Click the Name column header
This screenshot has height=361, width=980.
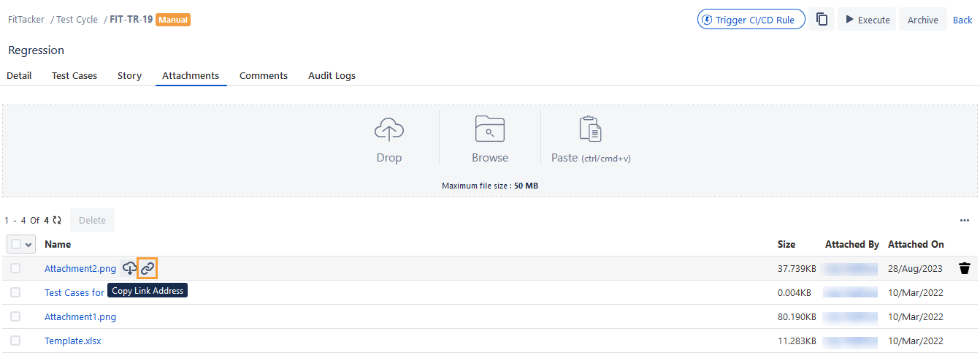click(58, 244)
